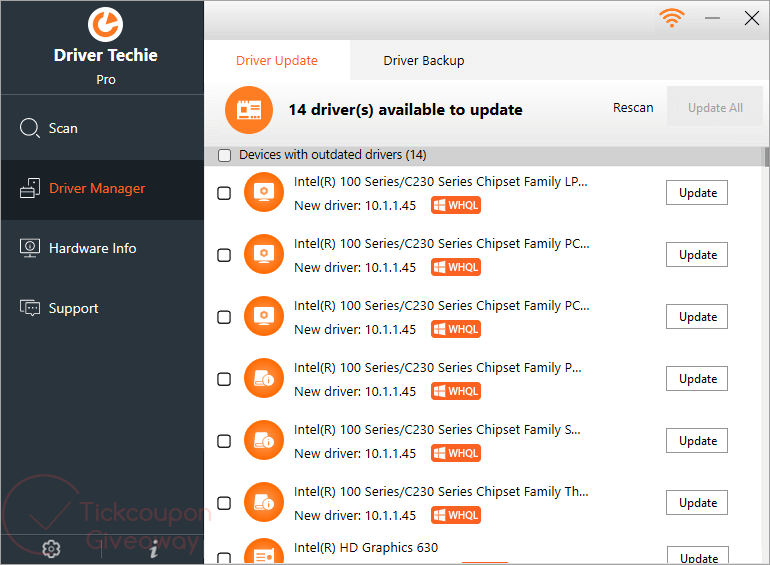Open the info 'i' icon in sidebar
Screen dimensions: 770x565
tap(154, 549)
